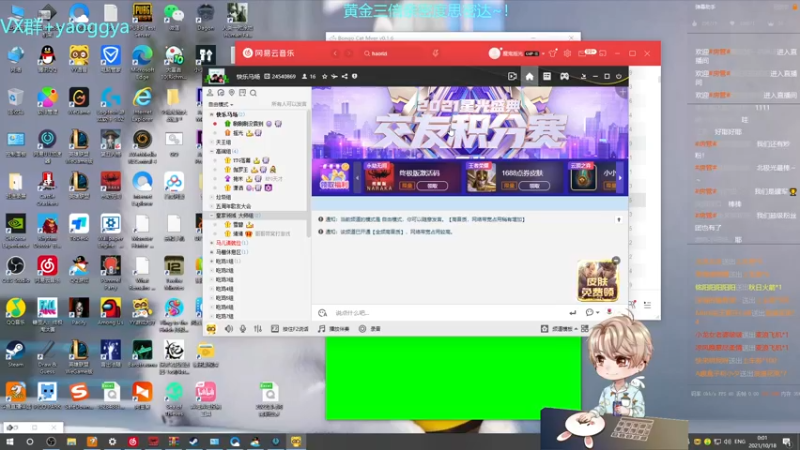The height and width of the screenshot is (450, 800).
Task: Click the Windows Start button
Action: point(10,442)
